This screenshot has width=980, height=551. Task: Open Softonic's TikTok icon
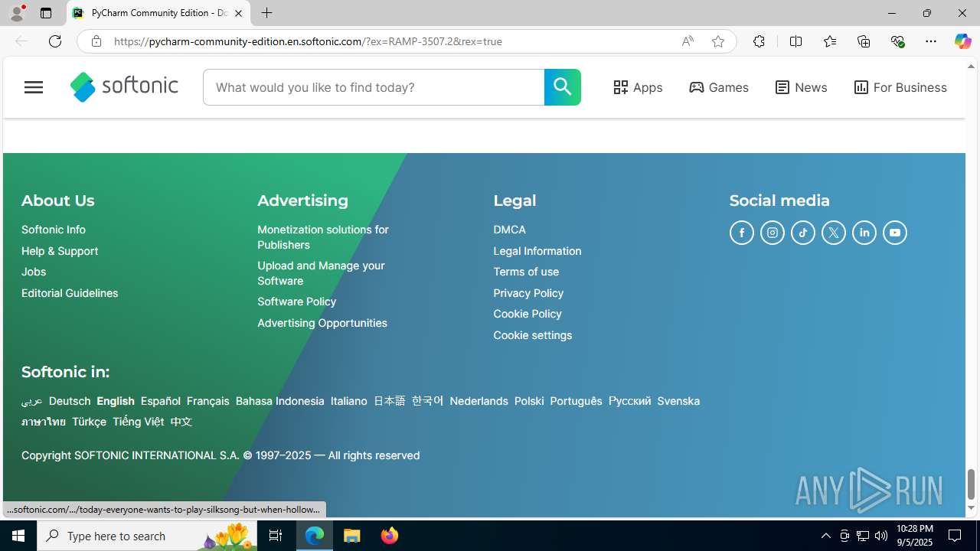[x=803, y=233]
